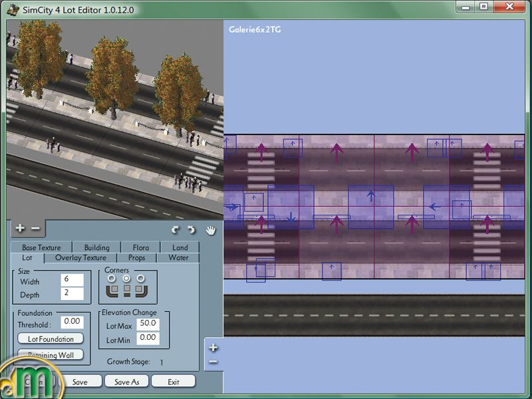The image size is (532, 399).
Task: Close the Lot Editor window
Action: coord(509,7)
